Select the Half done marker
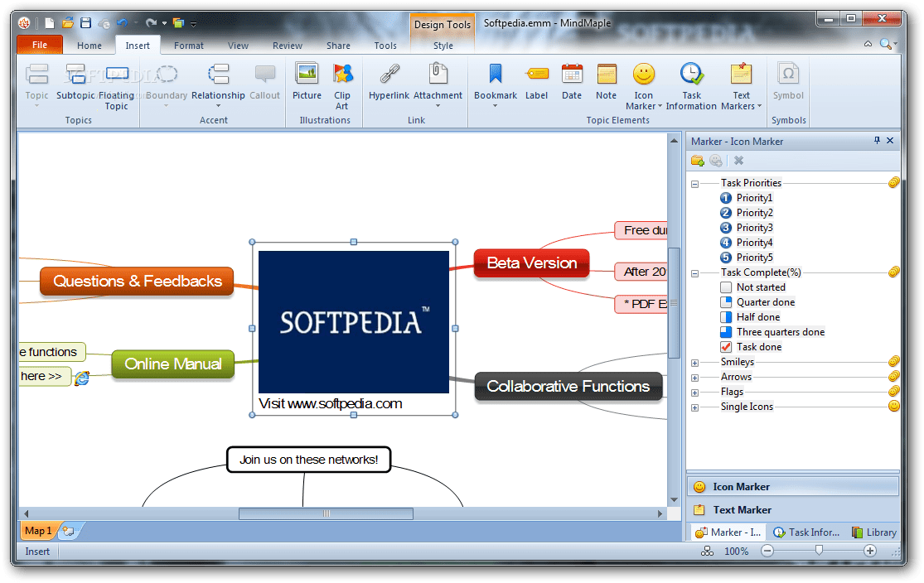 point(750,317)
